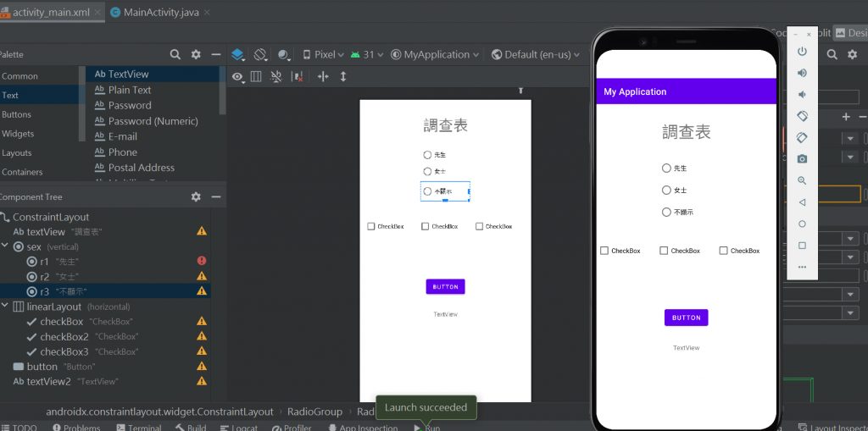The image size is (868, 431).
Task: Click the vertical guidelines arrow icon
Action: pyautogui.click(x=343, y=77)
